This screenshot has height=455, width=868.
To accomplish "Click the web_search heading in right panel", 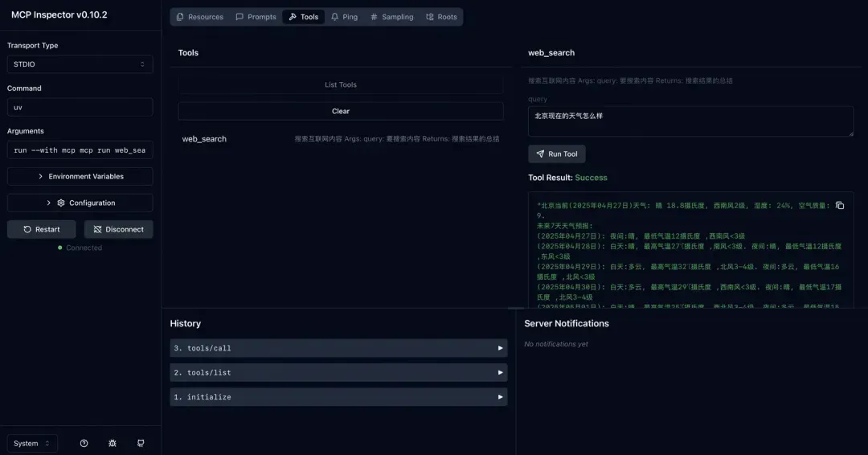I will click(551, 53).
